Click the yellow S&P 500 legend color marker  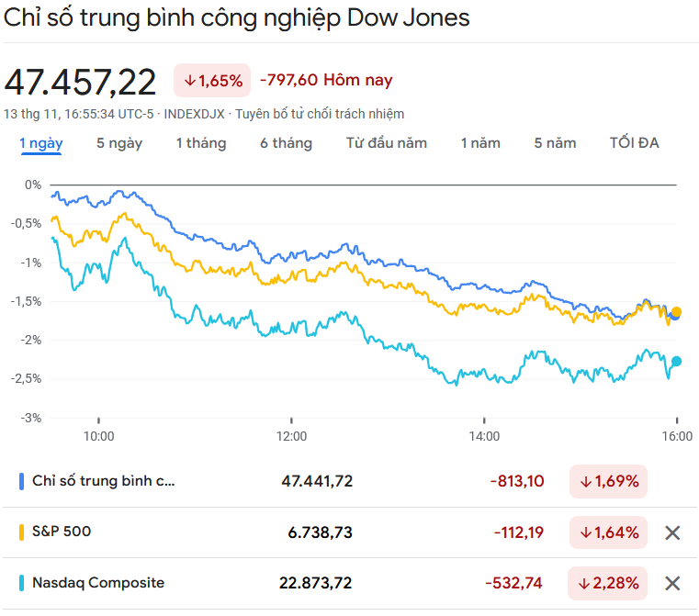[x=21, y=532]
